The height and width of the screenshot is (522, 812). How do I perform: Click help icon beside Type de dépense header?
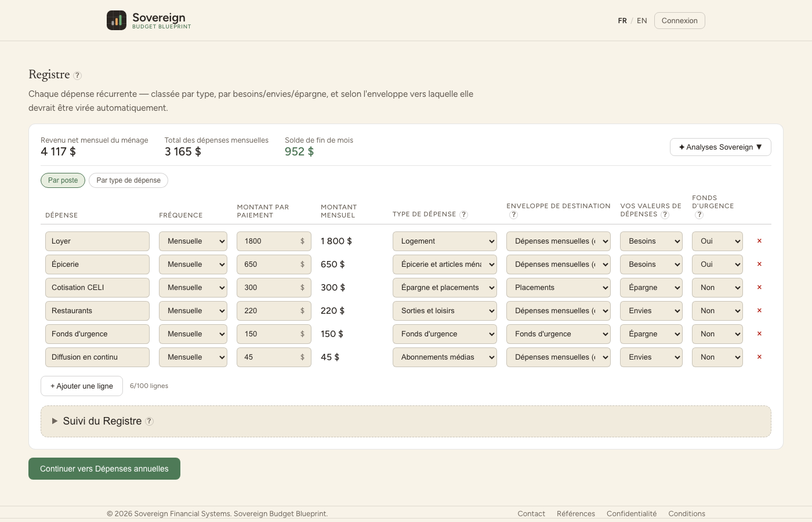click(x=464, y=215)
